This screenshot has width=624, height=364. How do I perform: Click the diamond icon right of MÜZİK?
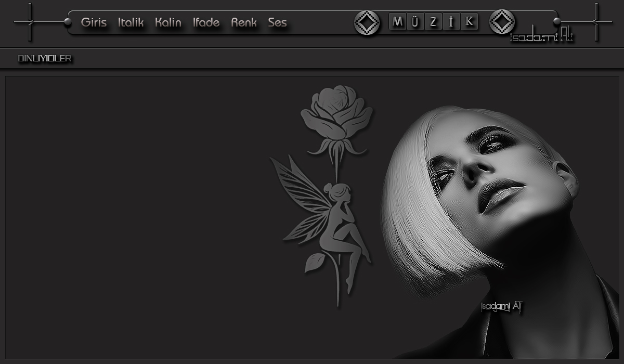pyautogui.click(x=502, y=22)
